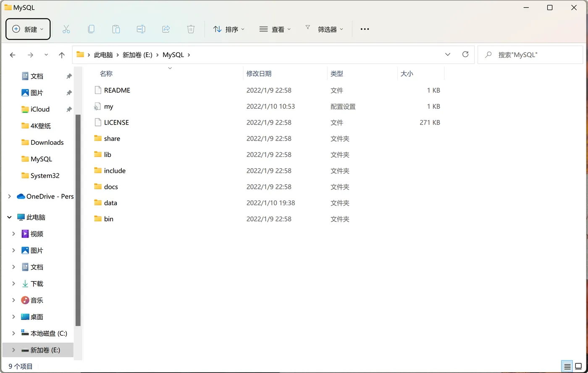The height and width of the screenshot is (373, 588).
Task: Go back with the left arrow
Action: tap(13, 55)
